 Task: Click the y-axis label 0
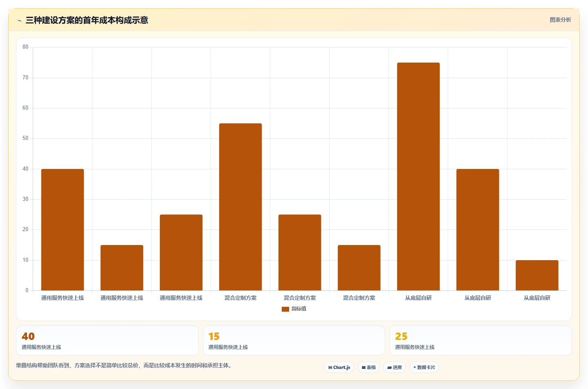pos(27,290)
